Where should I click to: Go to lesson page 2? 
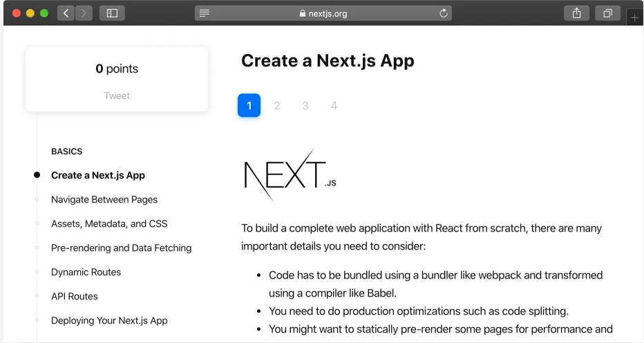[277, 106]
